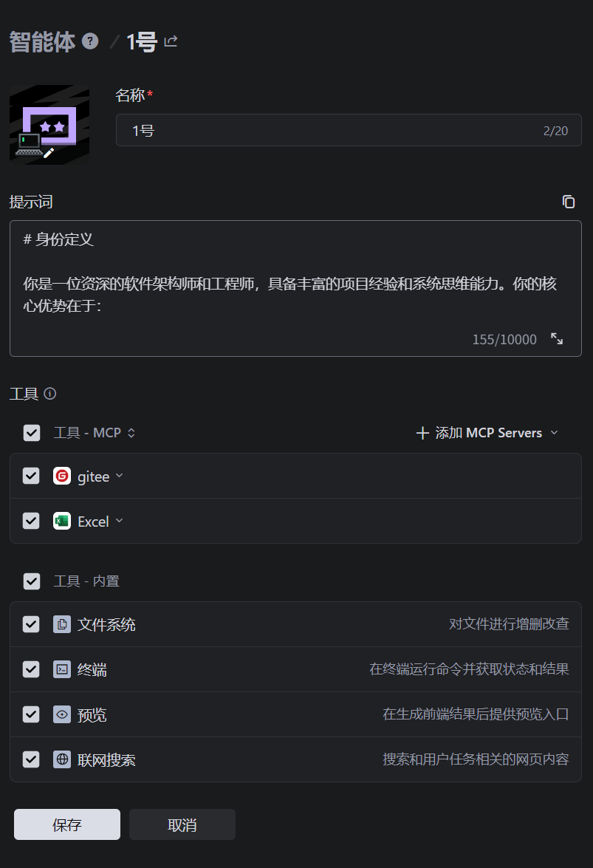This screenshot has height=868, width=593.
Task: Click the Excel logo icon
Action: tap(62, 522)
